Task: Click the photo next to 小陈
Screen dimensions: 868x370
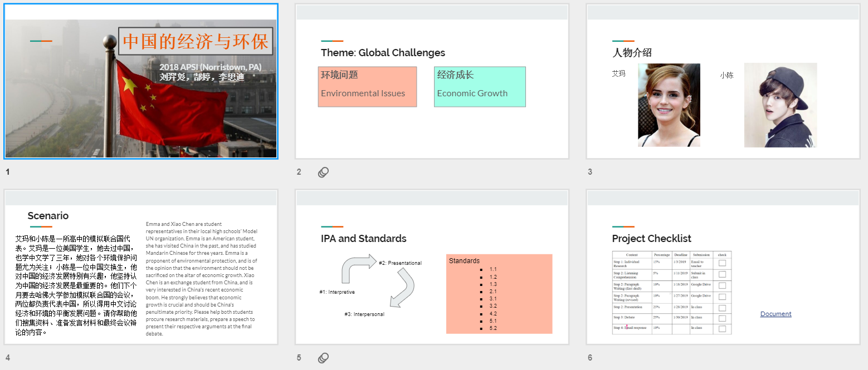Action: [x=781, y=105]
